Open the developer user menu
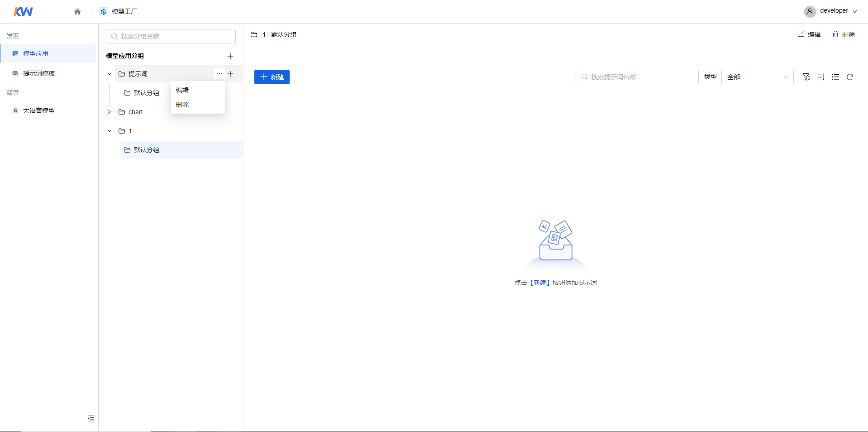 coord(831,11)
